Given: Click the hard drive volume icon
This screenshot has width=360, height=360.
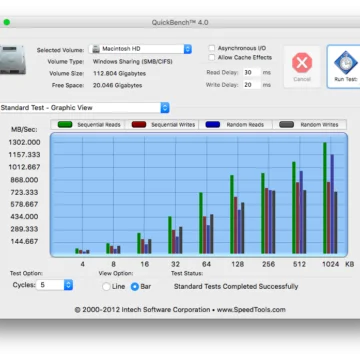Looking at the screenshot, I should pyautogui.click(x=12, y=60).
